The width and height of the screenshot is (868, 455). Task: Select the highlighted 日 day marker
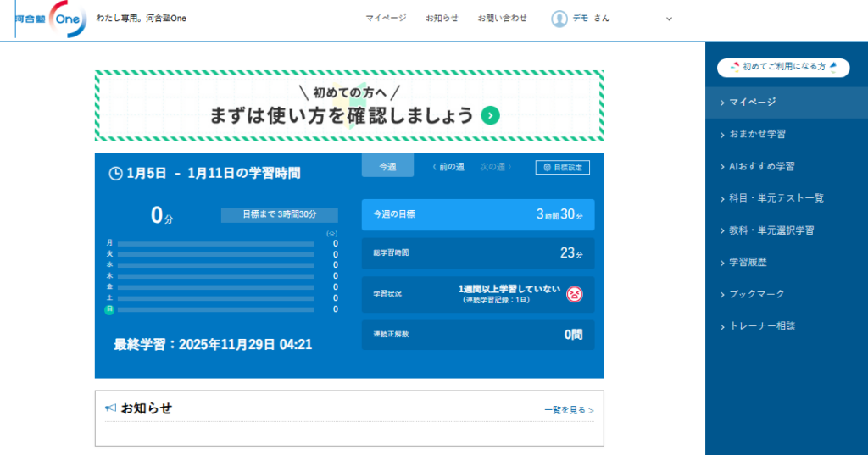tap(109, 309)
